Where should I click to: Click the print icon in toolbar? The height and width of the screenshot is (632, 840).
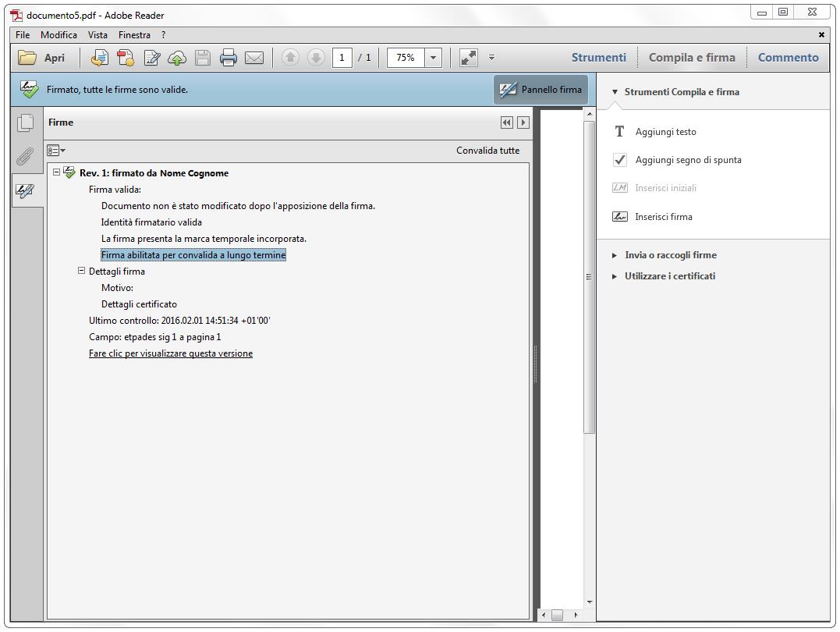point(228,58)
